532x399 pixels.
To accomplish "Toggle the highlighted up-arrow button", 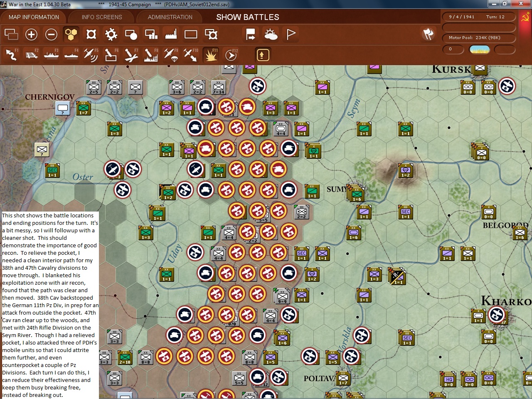I will (263, 54).
